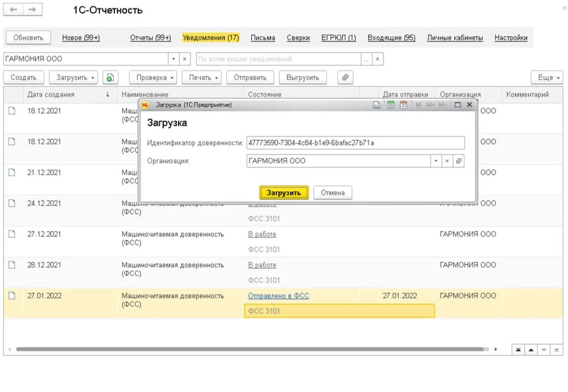This screenshot has width=568, height=392.
Task: Click the Выгрузить button
Action: [x=302, y=78]
